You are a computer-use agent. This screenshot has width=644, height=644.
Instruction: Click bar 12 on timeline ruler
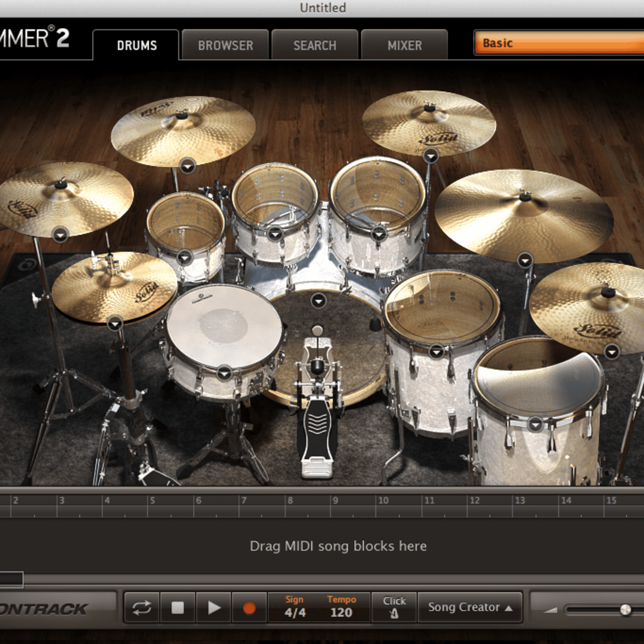click(474, 501)
